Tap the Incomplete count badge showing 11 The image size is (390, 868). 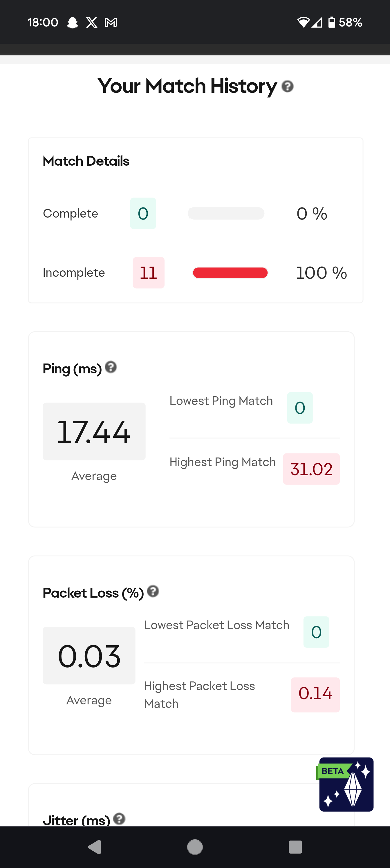pyautogui.click(x=148, y=273)
